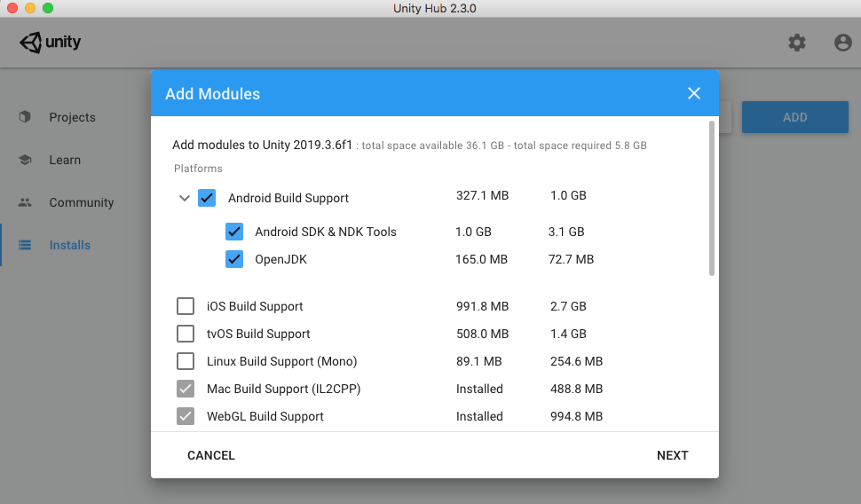Click the Community people icon
The width and height of the screenshot is (861, 504).
[x=25, y=202]
